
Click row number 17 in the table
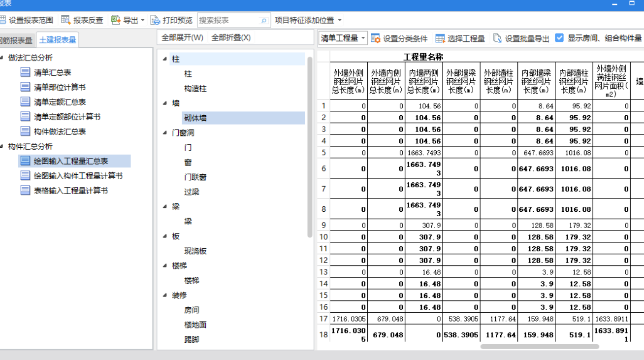click(x=323, y=319)
